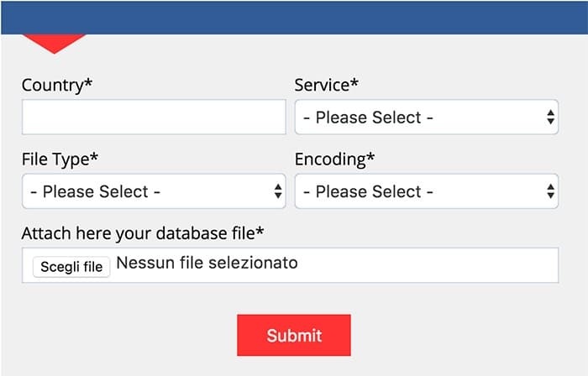Image resolution: width=588 pixels, height=376 pixels.
Task: Focus the Country text field
Action: [154, 117]
